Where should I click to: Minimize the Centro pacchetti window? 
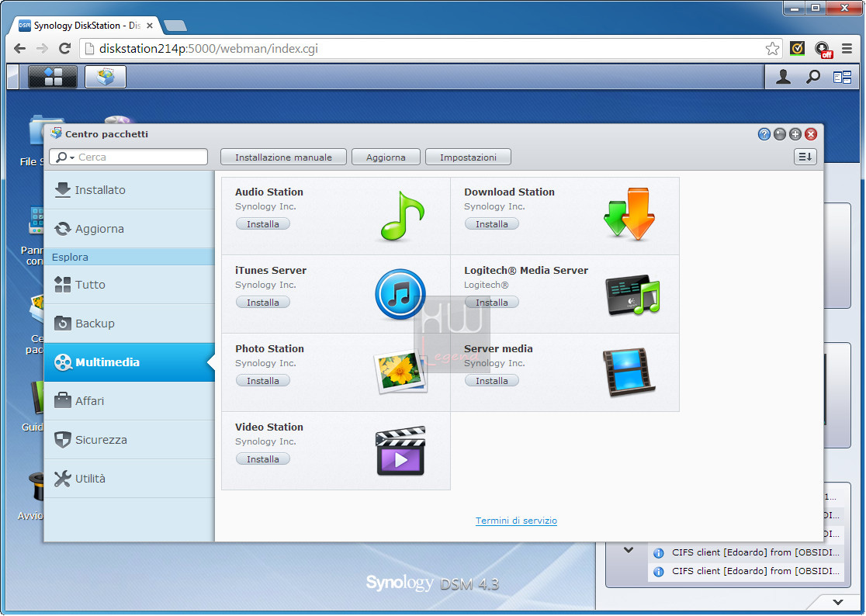tap(779, 134)
